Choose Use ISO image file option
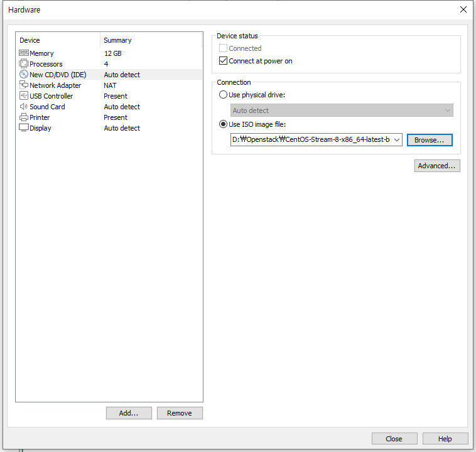 pyautogui.click(x=223, y=124)
